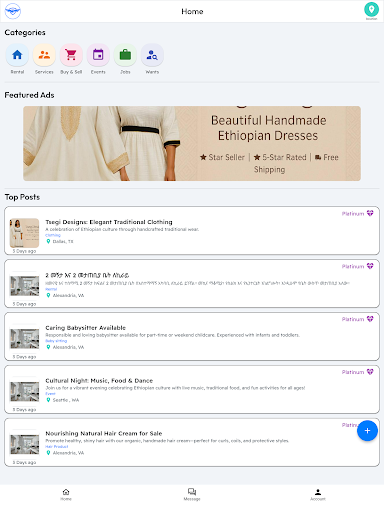
Task: Switch to the Home bottom tab
Action: point(66,494)
